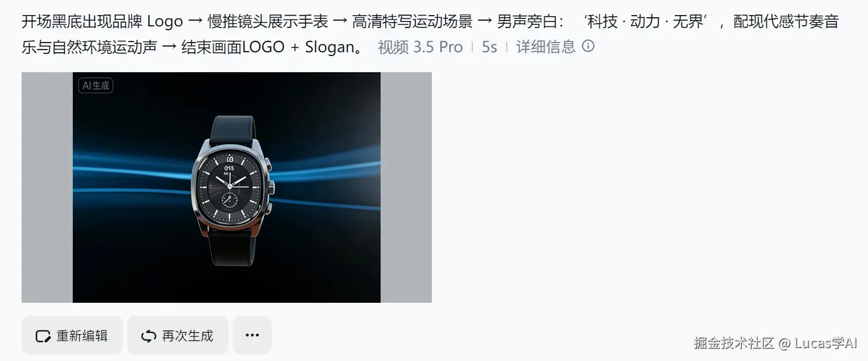Click the prompt text starting 开场黑底出现品牌
The image size is (868, 361).
coord(430,34)
